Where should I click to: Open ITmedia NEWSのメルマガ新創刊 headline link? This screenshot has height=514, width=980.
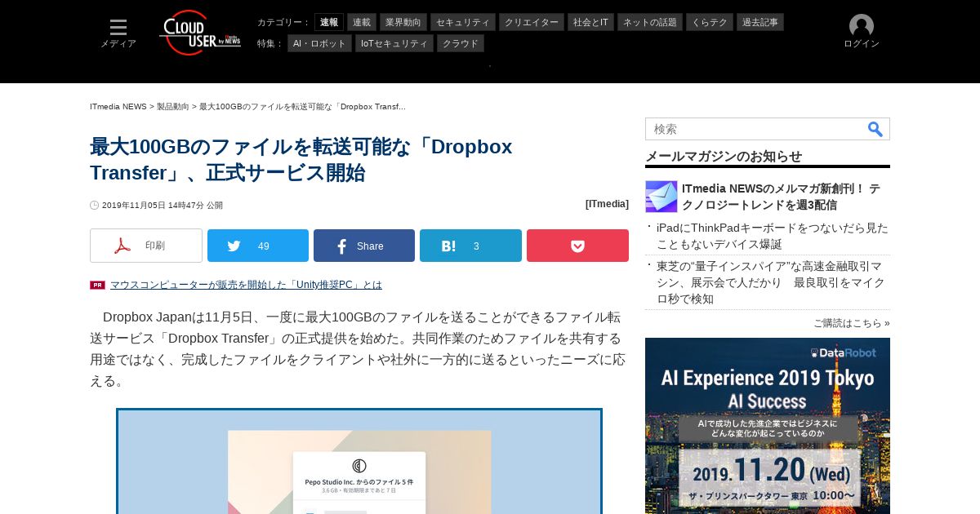coord(781,197)
